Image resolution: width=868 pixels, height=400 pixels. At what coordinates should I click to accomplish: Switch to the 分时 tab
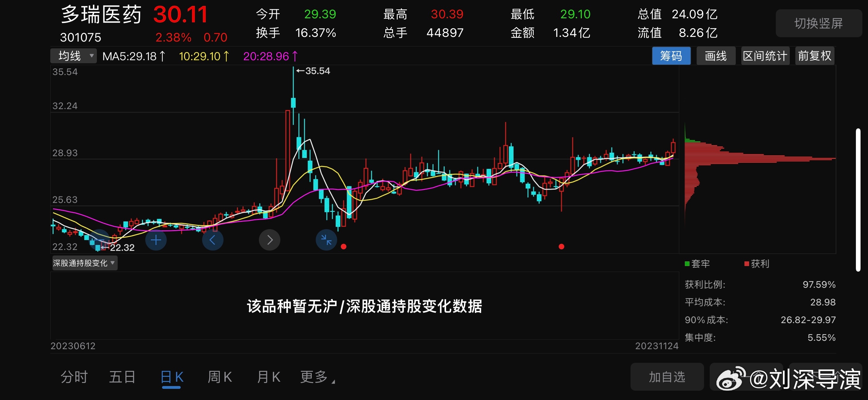pyautogui.click(x=74, y=377)
